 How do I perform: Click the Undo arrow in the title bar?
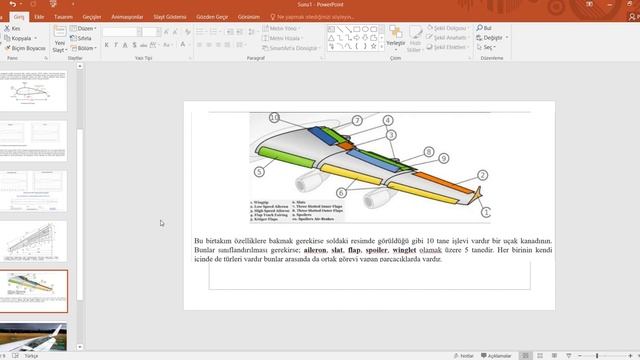tap(13, 4)
